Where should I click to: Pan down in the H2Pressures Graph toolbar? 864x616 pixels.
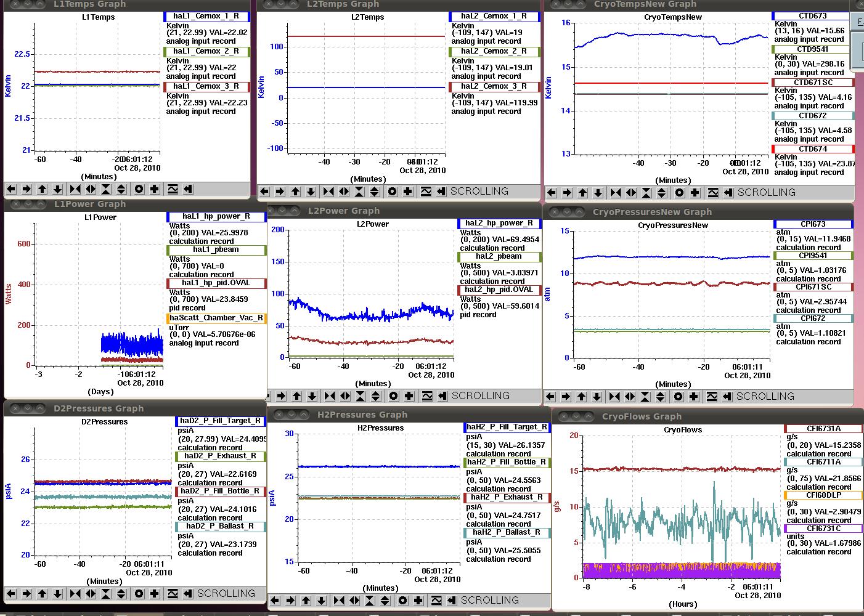click(x=321, y=601)
